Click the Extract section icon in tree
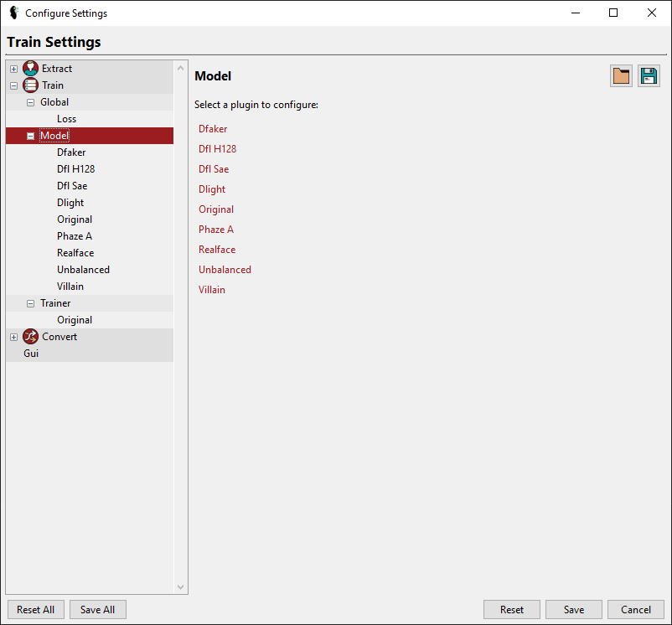Viewport: 672px width, 625px height. [30, 69]
